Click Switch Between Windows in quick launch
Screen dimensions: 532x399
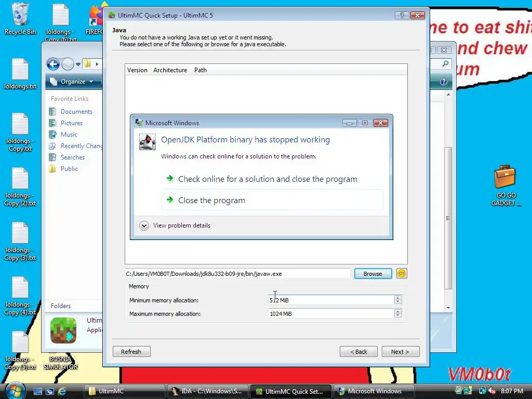pyautogui.click(x=49, y=391)
